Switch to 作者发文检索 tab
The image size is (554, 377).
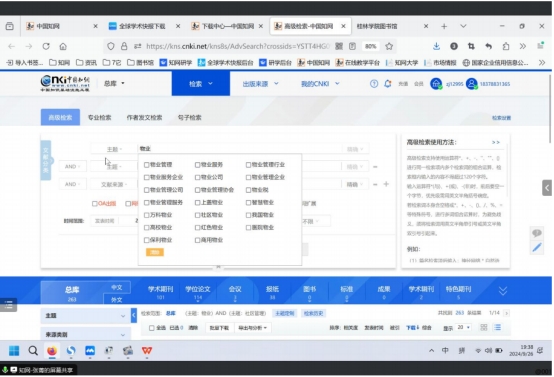pos(144,118)
